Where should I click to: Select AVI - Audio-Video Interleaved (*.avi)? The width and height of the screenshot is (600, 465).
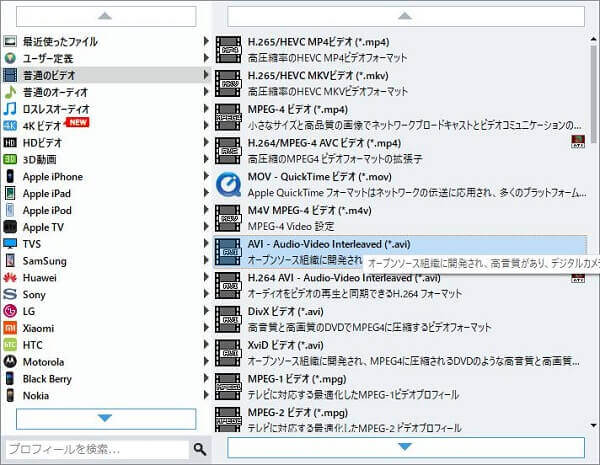400,251
